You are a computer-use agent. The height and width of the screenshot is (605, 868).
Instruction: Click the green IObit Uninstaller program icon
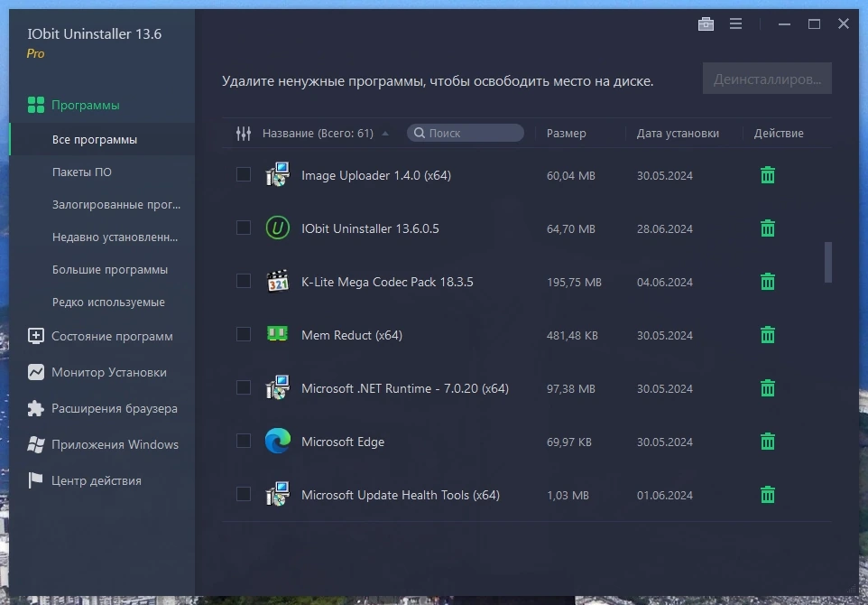[x=277, y=228]
